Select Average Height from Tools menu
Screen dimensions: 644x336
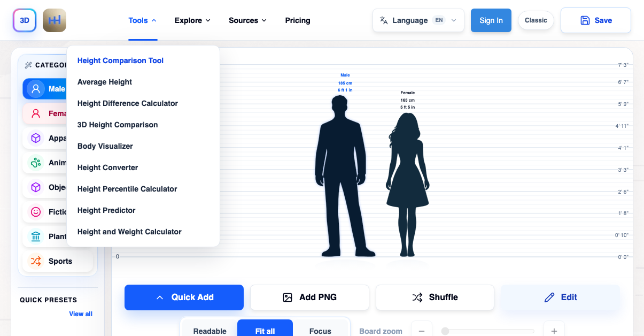105,82
